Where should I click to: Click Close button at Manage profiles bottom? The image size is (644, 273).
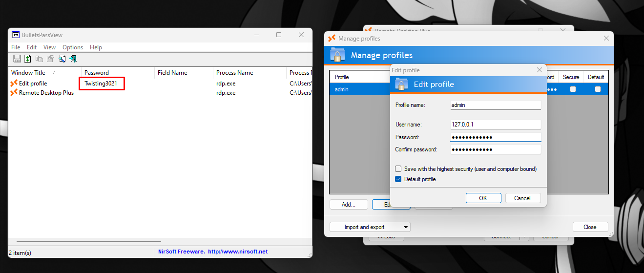coord(590,227)
